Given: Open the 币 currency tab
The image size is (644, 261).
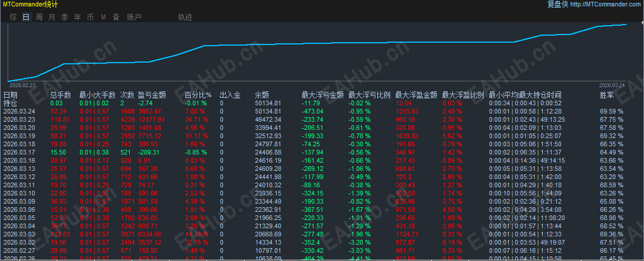Looking at the screenshot, I should coord(90,17).
